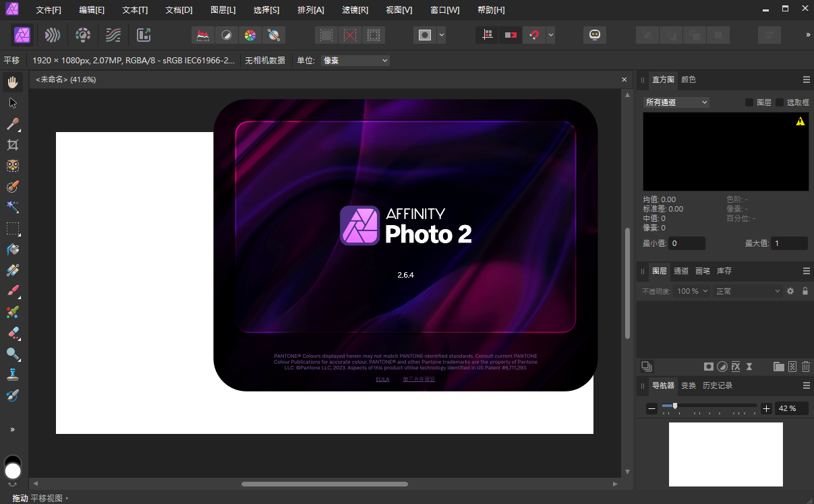Toggle Quick Mask mode
This screenshot has width=814, height=504.
[425, 35]
